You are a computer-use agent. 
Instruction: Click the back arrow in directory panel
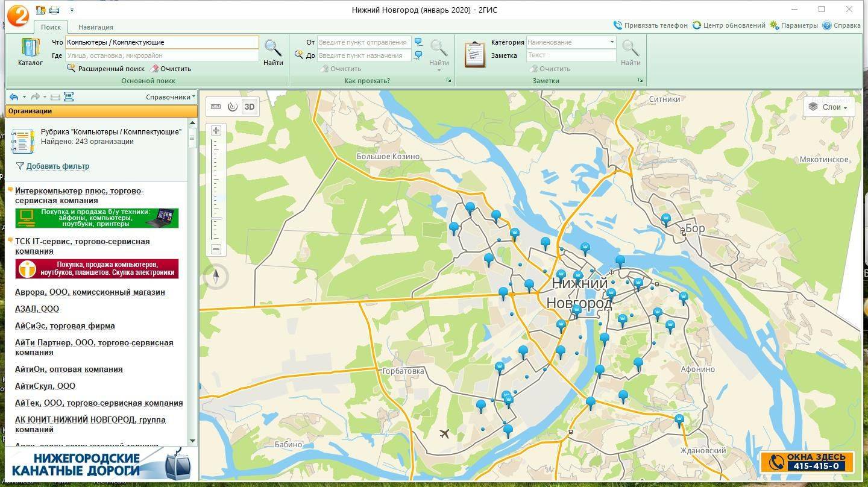pyautogui.click(x=14, y=97)
